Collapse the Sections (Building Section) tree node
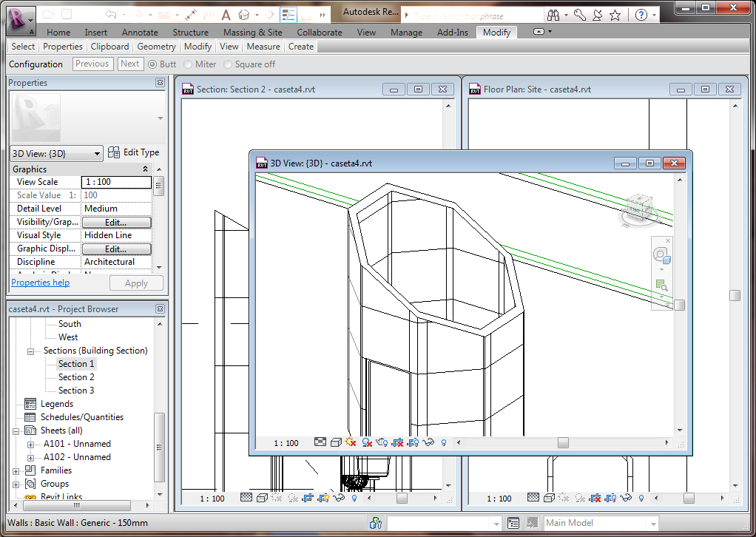 (x=31, y=351)
